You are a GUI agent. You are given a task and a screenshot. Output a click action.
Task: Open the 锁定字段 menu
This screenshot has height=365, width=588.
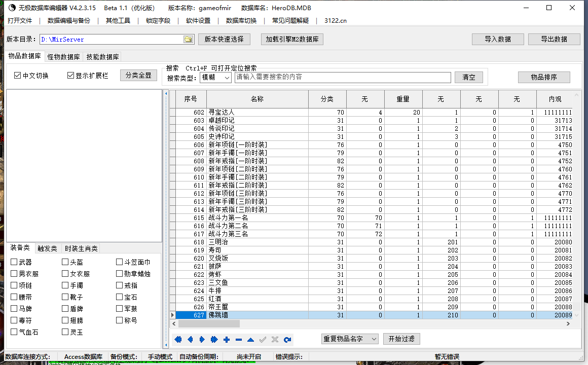click(x=158, y=21)
